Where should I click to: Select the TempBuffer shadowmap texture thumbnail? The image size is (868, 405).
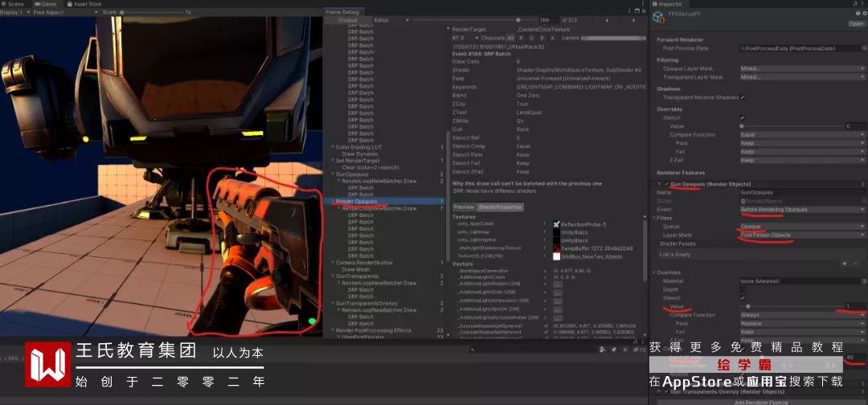tap(556, 248)
